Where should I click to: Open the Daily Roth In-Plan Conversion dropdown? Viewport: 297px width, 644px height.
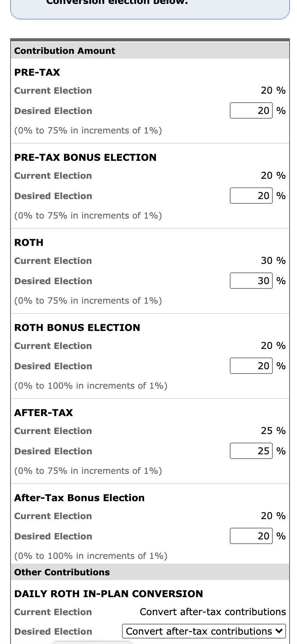click(204, 632)
